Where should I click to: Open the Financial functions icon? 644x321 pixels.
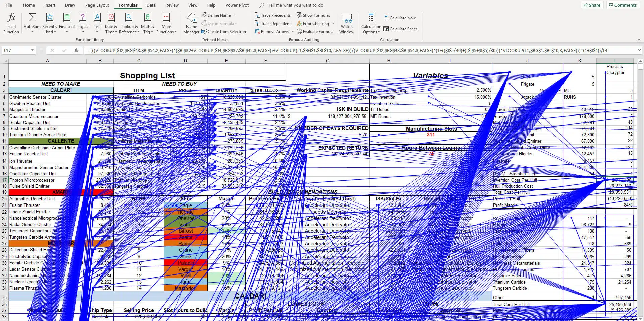67,17
